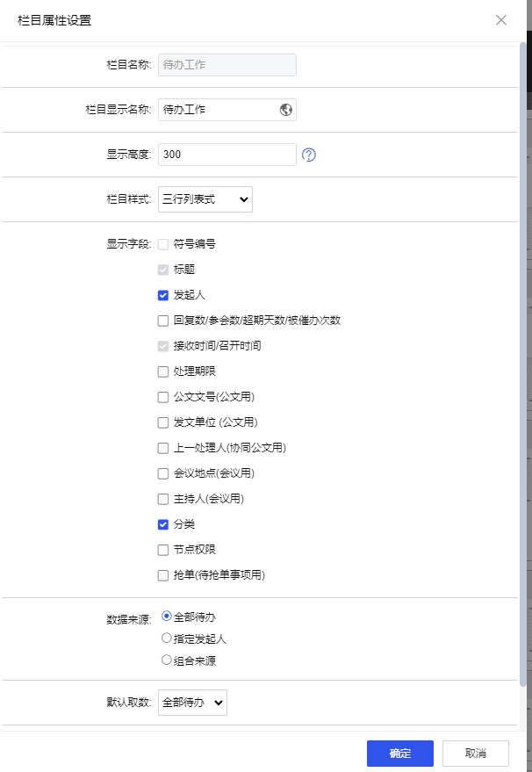Uncheck the 分类 checkbox
The image size is (532, 772).
(163, 525)
